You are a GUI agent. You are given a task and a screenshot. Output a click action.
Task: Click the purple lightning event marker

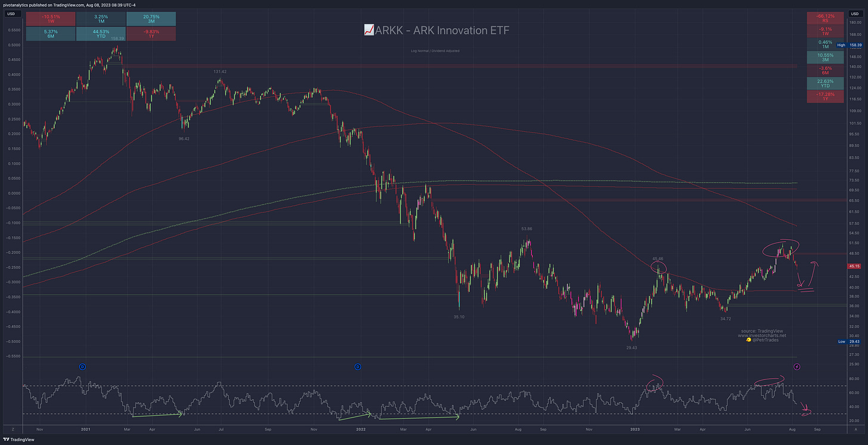click(x=797, y=366)
